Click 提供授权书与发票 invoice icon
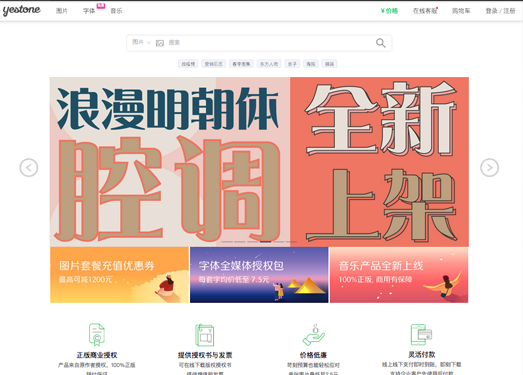 (204, 335)
